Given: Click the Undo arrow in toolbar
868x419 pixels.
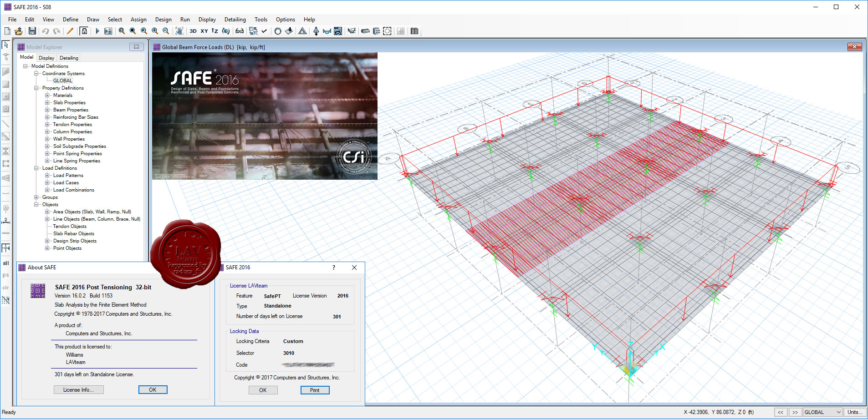Looking at the screenshot, I should [46, 31].
